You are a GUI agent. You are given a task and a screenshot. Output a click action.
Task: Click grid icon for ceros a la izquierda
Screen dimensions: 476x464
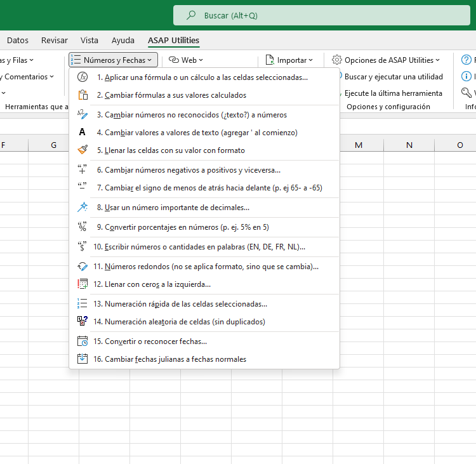click(83, 284)
